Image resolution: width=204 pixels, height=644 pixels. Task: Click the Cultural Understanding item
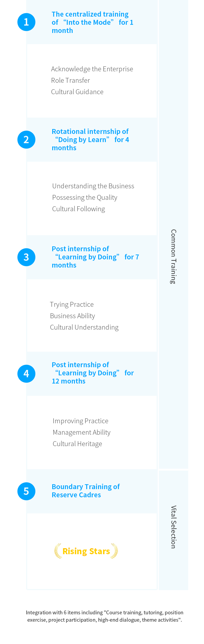pos(84,327)
